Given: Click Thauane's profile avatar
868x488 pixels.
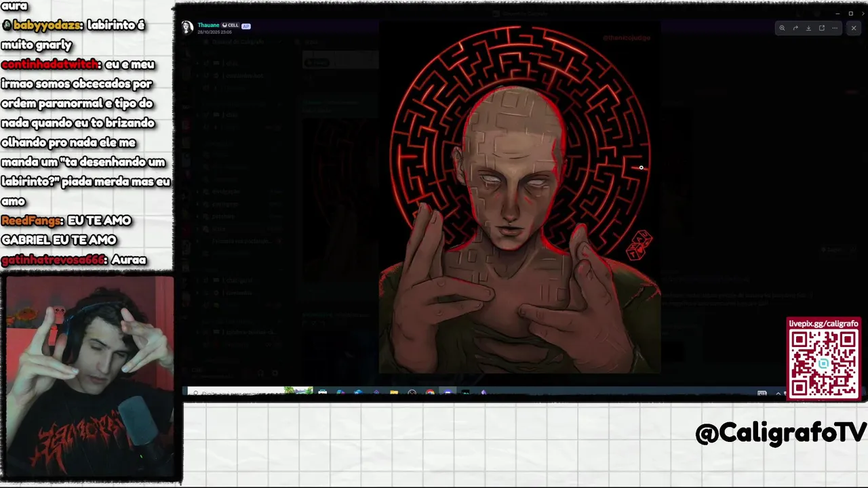Looking at the screenshot, I should 187,27.
